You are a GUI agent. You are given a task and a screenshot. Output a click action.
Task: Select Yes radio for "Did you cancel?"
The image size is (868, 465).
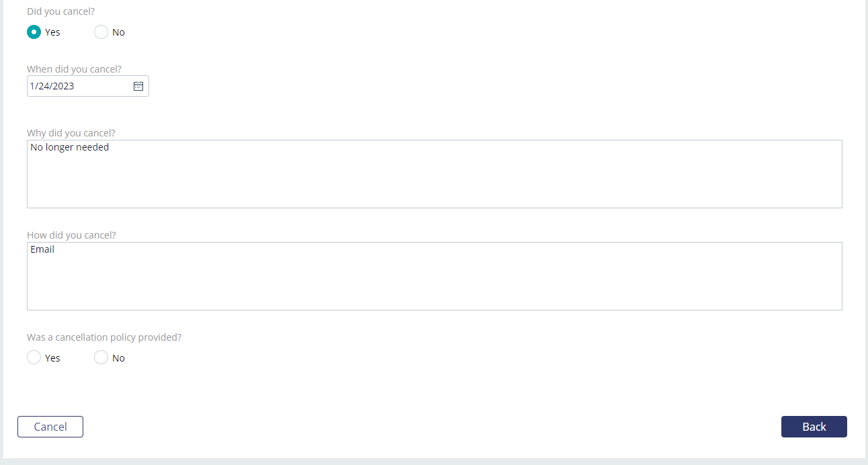34,32
